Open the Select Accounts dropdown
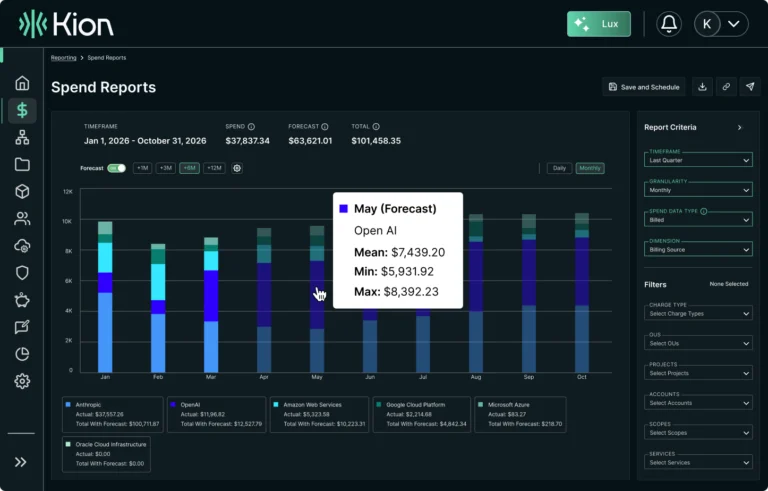768x491 pixels. coord(698,403)
